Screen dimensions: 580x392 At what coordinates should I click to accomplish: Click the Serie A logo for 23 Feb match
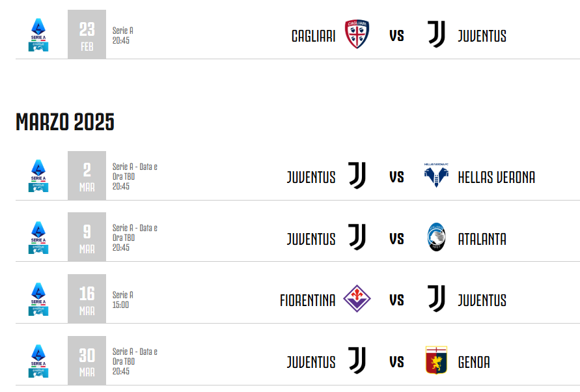pos(38,35)
